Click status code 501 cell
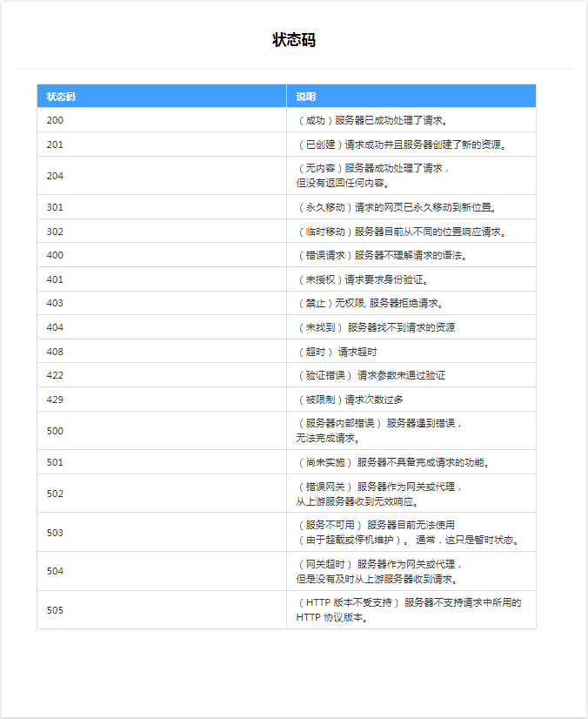588x719 pixels. point(162,462)
